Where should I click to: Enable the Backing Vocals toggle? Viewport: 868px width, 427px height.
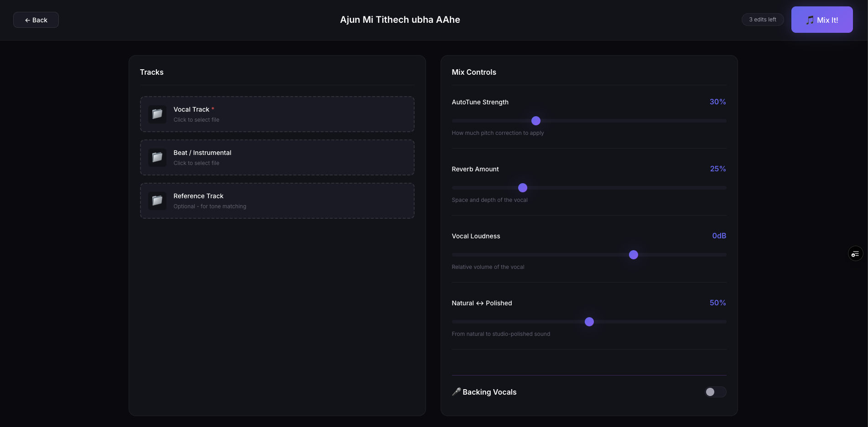715,392
